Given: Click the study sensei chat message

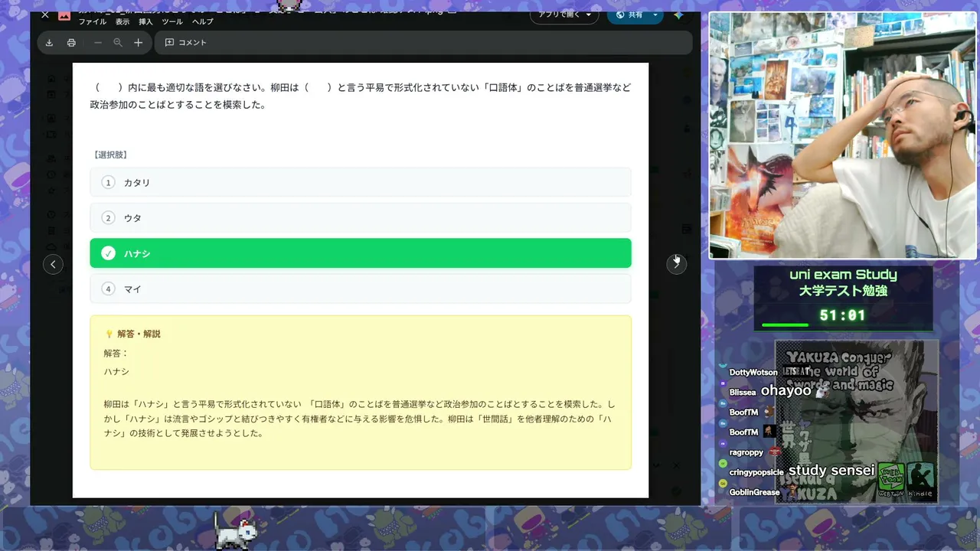Looking at the screenshot, I should click(831, 470).
